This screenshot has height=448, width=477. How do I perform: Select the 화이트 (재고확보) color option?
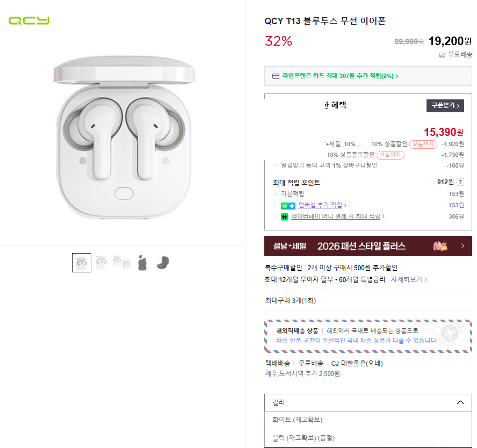tap(298, 420)
